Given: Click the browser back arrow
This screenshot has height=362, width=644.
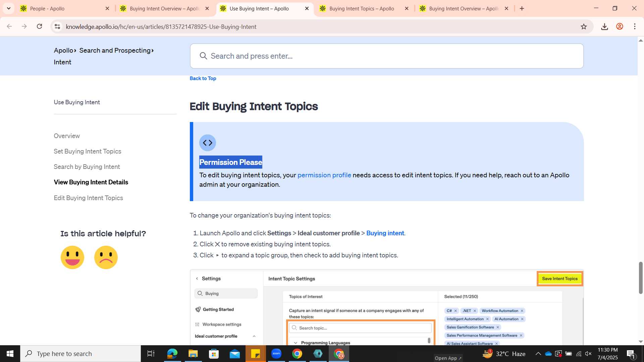Looking at the screenshot, I should 9,26.
